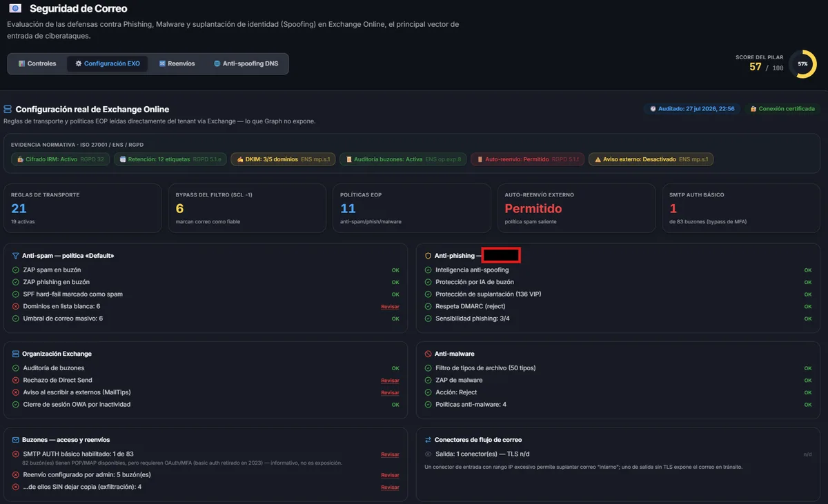Click the OK status for Auditoría de buzones
Viewport: 828px width, 504px height.
pos(395,368)
